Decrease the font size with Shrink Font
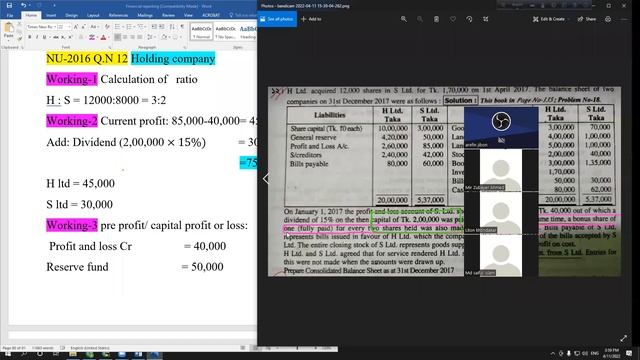 [x=83, y=27]
